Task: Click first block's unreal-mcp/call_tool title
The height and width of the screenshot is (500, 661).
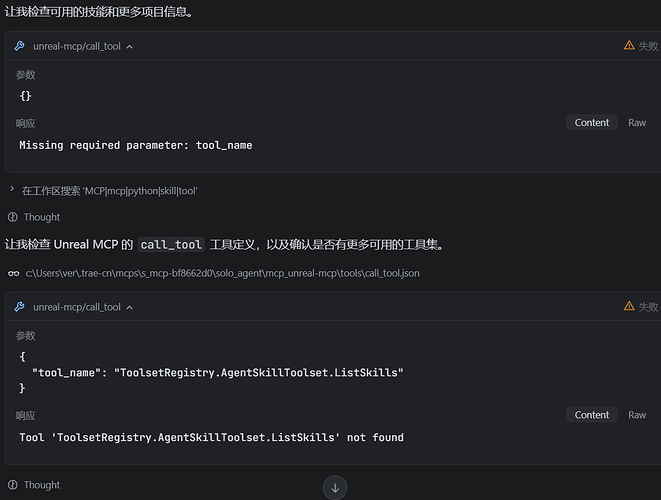Action: coord(77,46)
